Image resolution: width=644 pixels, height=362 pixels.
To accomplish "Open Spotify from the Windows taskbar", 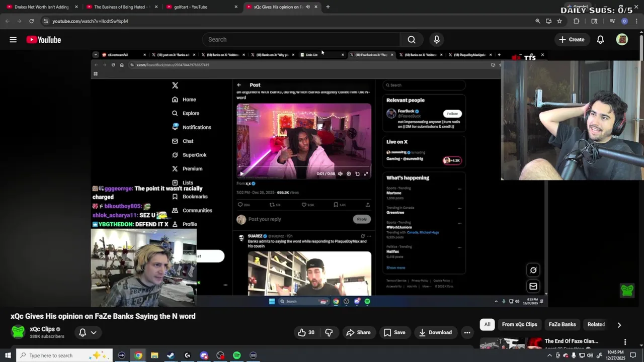I will [x=236, y=355].
